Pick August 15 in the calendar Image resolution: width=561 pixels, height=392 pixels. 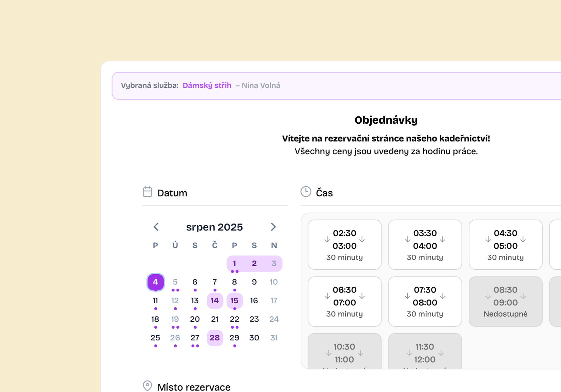click(x=234, y=301)
